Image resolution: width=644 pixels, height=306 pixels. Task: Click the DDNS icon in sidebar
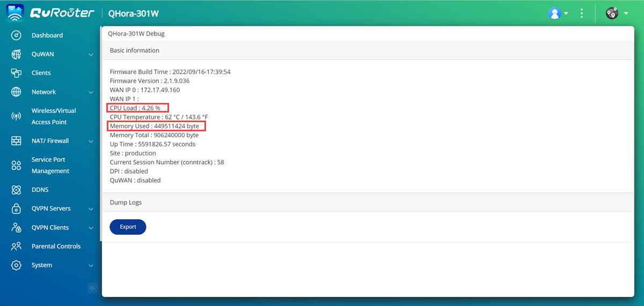[16, 190]
